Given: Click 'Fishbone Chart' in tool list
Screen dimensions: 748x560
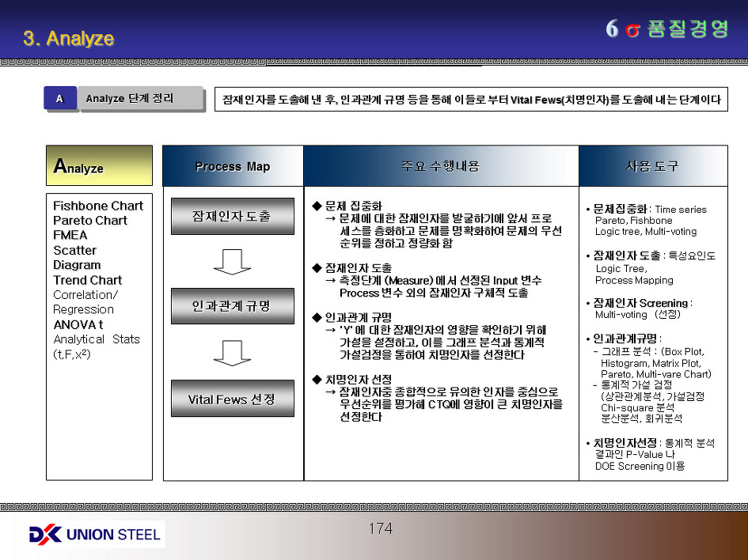Looking at the screenshot, I should pyautogui.click(x=98, y=206).
